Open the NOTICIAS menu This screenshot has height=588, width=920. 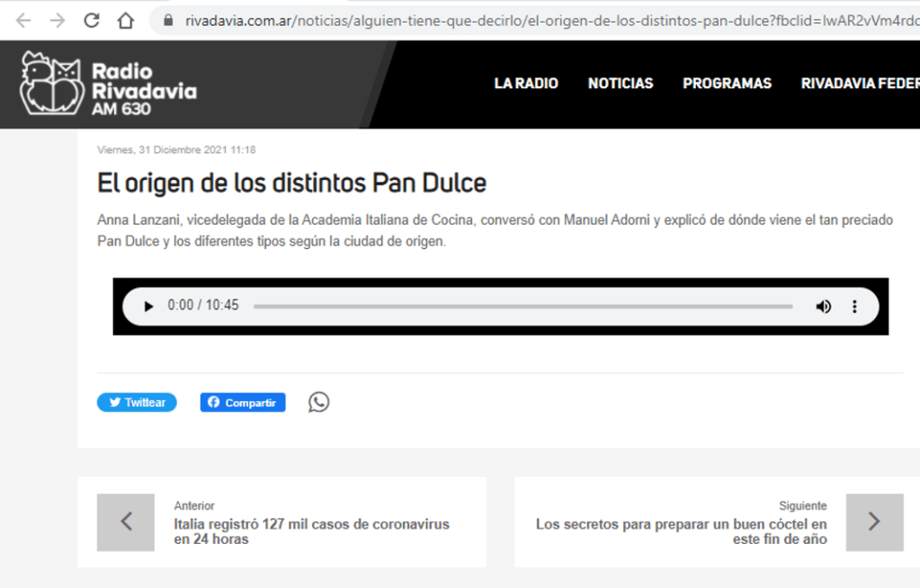click(x=621, y=84)
